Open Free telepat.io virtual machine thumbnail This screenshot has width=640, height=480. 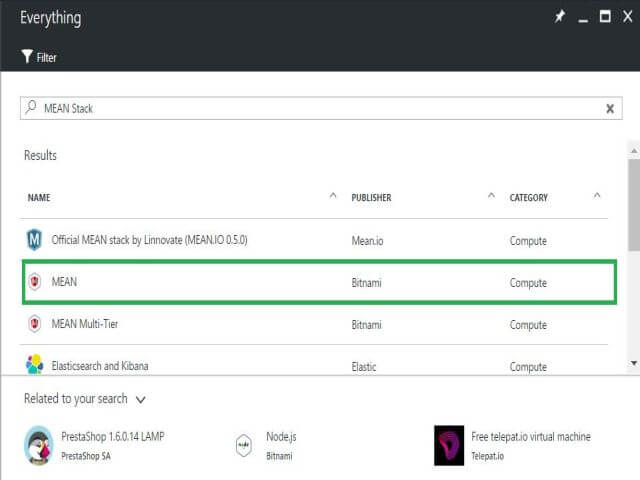click(449, 445)
